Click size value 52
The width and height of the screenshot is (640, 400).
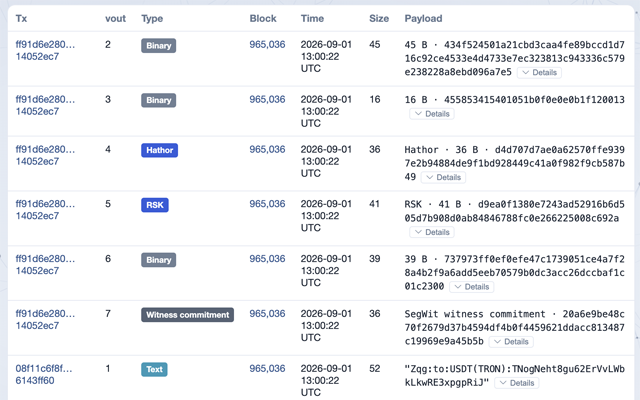tap(375, 369)
